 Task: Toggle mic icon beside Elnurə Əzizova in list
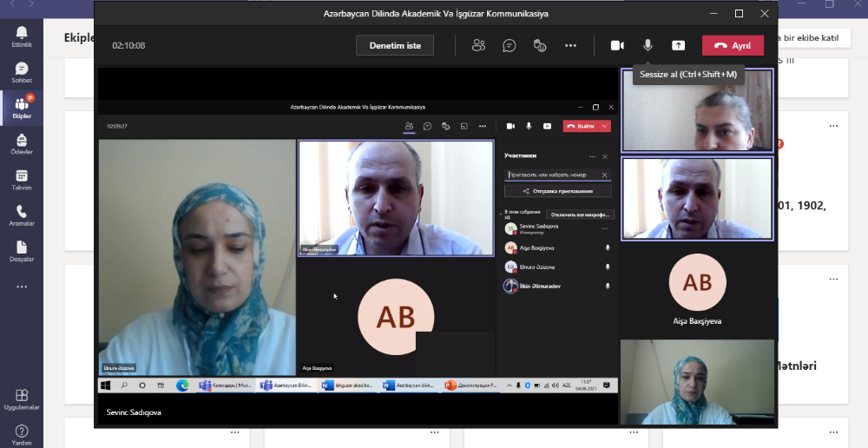pos(608,267)
